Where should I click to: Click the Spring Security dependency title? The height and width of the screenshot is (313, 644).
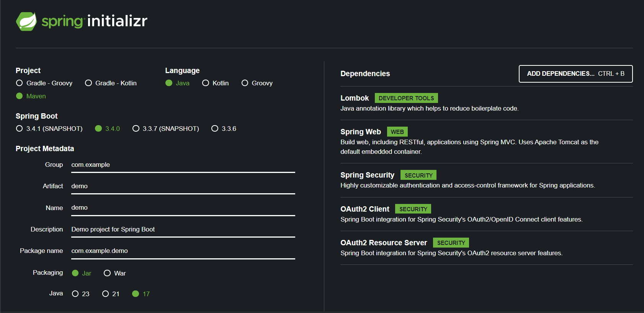367,175
